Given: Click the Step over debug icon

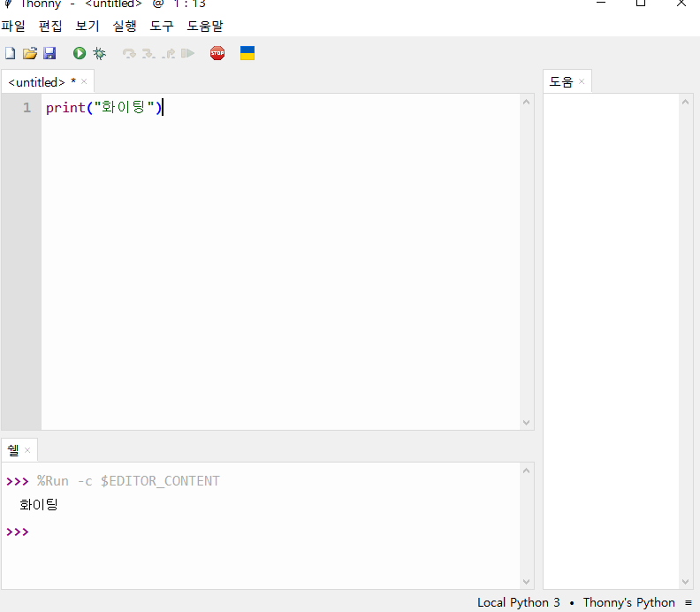Looking at the screenshot, I should coord(129,54).
